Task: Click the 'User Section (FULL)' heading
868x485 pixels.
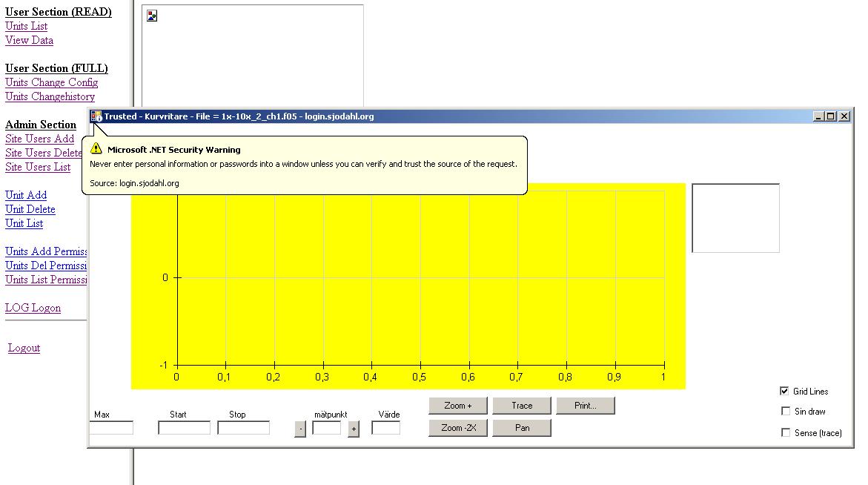Action: (56, 68)
